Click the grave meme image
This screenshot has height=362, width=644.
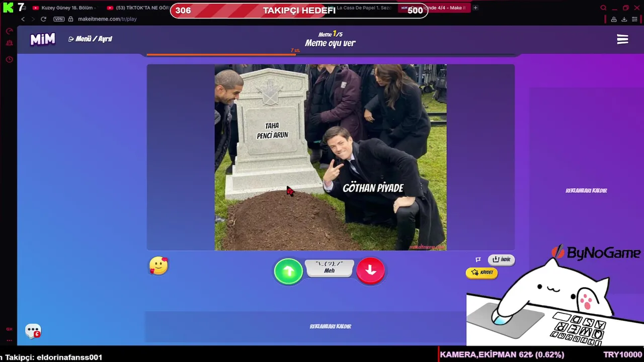331,157
